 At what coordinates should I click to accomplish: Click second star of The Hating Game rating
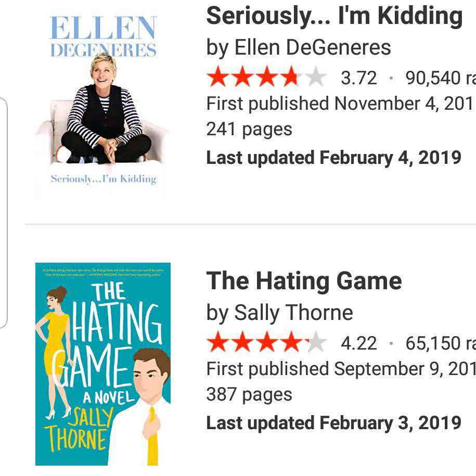pyautogui.click(x=242, y=343)
